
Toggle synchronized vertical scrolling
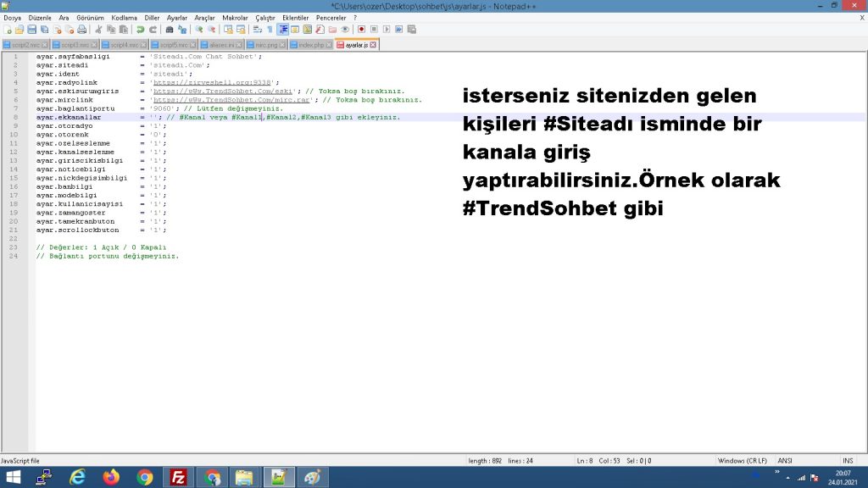[x=228, y=30]
